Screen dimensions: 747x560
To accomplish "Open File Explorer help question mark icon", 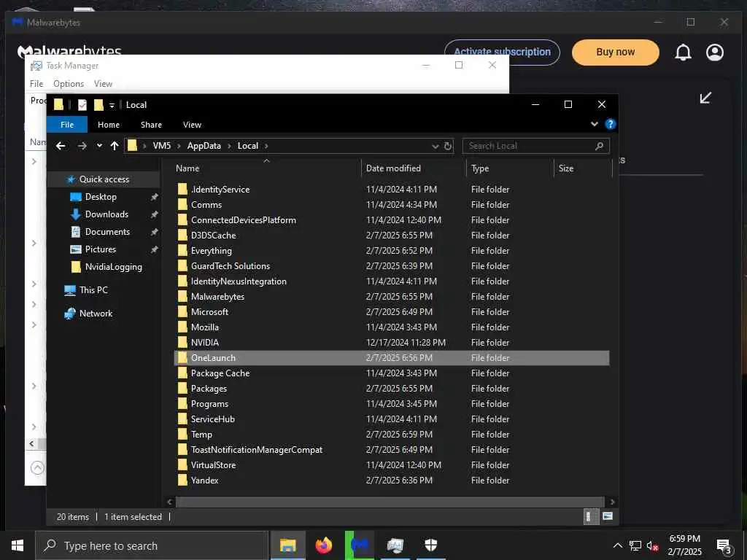I will 611,124.
